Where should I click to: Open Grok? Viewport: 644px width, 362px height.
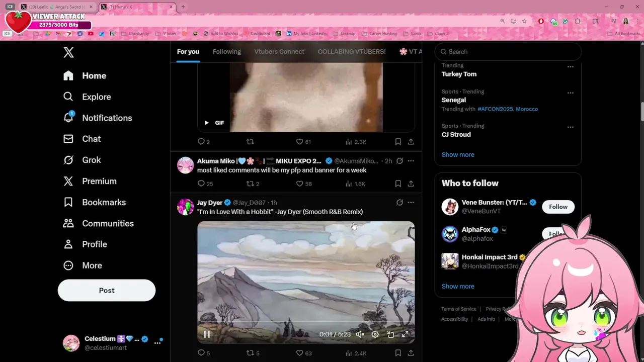click(82, 160)
